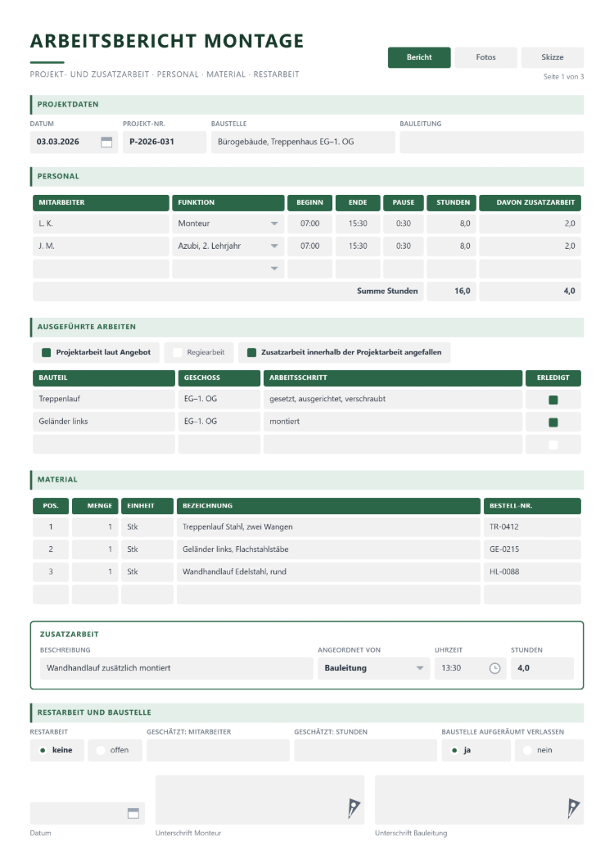Click the Unterschrift Monteur signature box
This screenshot has width=614, height=868.
(x=260, y=800)
